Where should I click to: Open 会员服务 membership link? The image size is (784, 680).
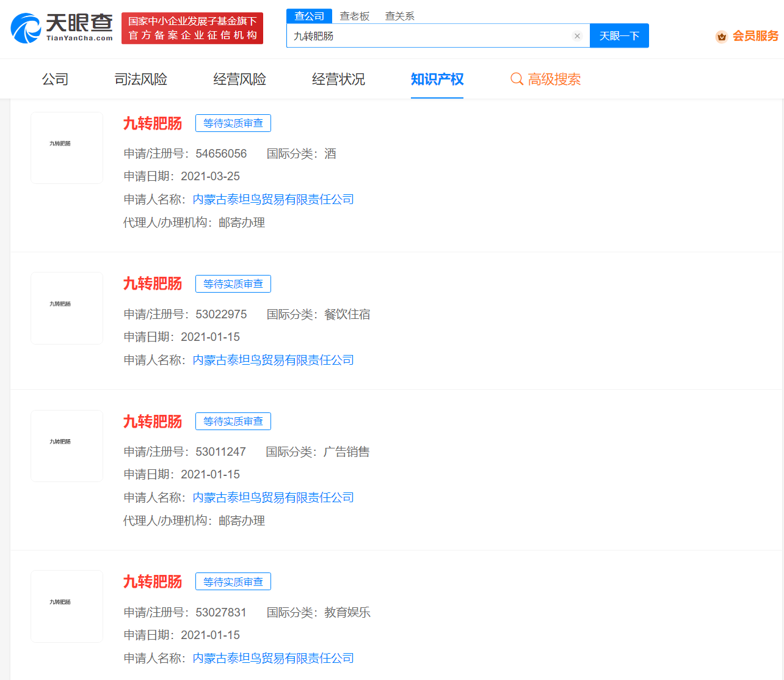(755, 36)
